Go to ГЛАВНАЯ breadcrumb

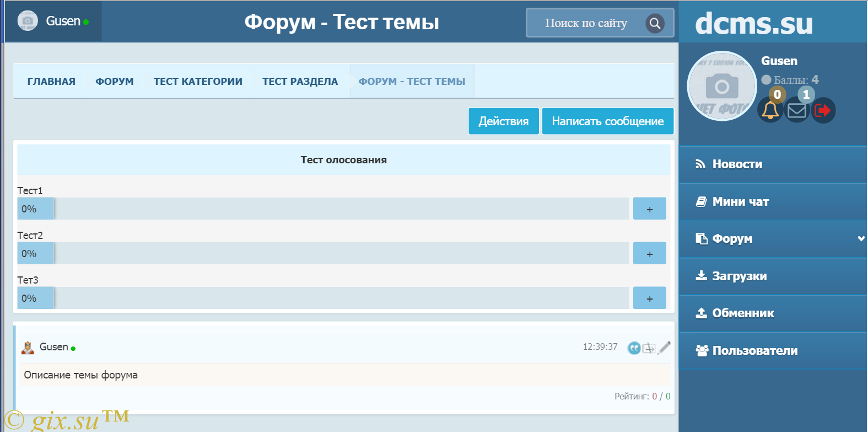[x=51, y=82]
